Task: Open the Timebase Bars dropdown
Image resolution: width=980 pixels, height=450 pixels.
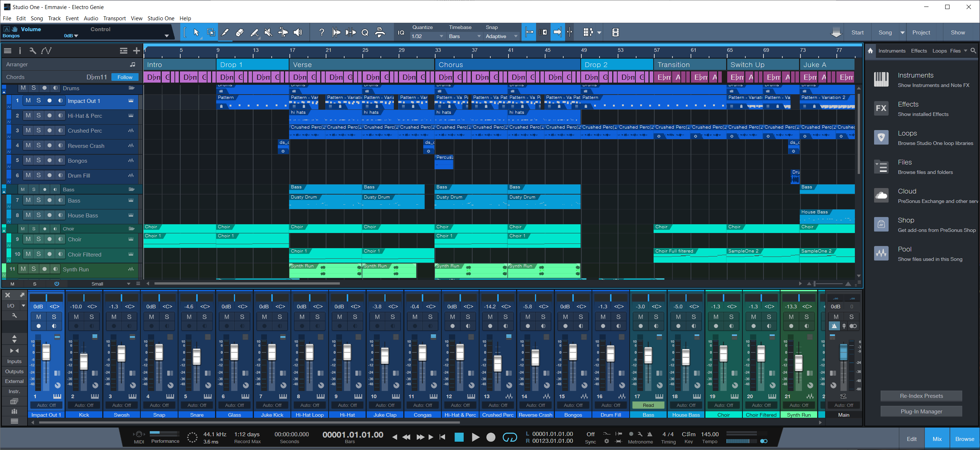Action: [x=465, y=36]
